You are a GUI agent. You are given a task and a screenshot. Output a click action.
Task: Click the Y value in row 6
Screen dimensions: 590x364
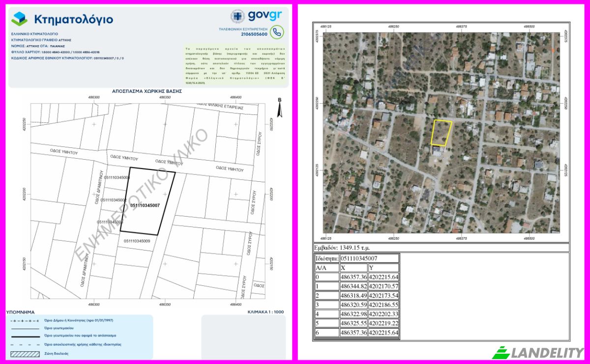383,333
